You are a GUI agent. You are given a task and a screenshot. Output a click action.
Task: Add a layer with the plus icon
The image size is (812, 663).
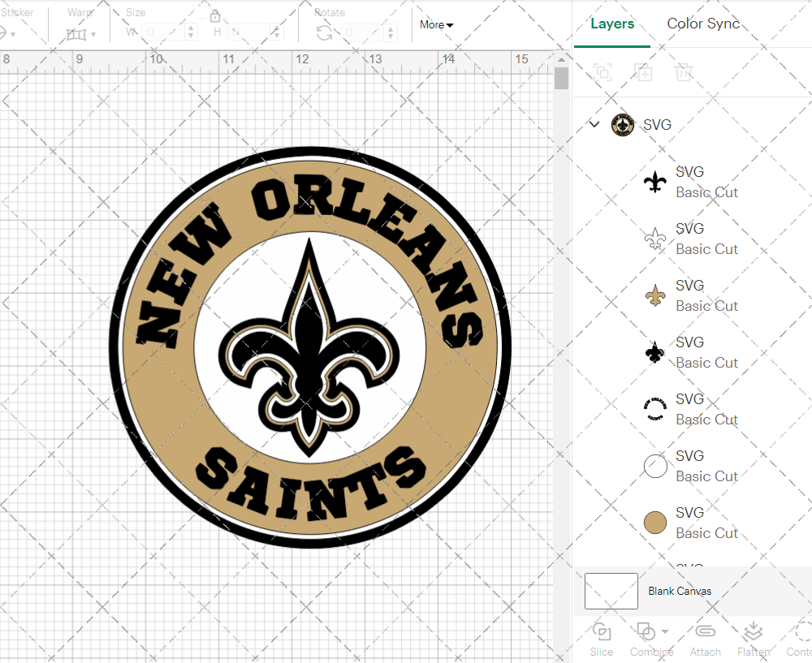point(643,72)
